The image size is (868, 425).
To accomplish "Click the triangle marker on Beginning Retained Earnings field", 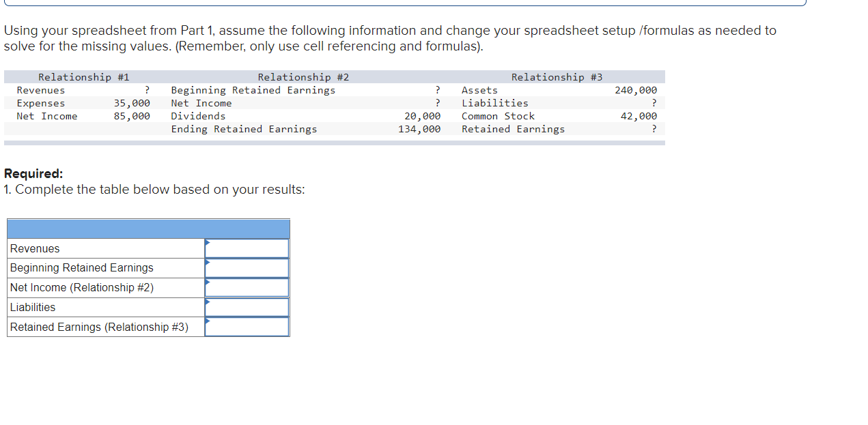I will coord(207,263).
